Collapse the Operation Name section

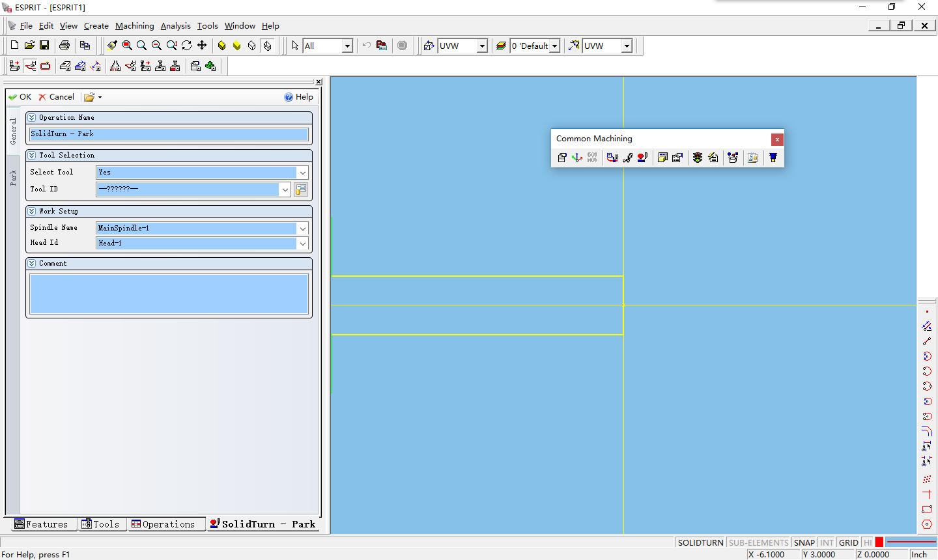click(x=32, y=118)
